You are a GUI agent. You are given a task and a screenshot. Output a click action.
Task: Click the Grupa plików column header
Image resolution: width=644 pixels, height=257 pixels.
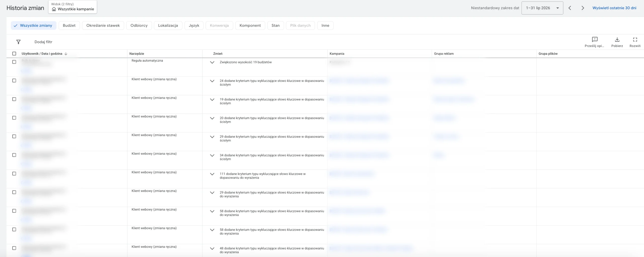tap(548, 54)
